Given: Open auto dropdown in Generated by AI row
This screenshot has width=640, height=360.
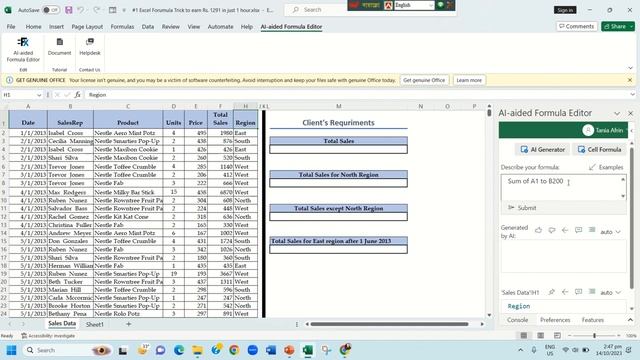Looking at the screenshot, I should coord(610,231).
